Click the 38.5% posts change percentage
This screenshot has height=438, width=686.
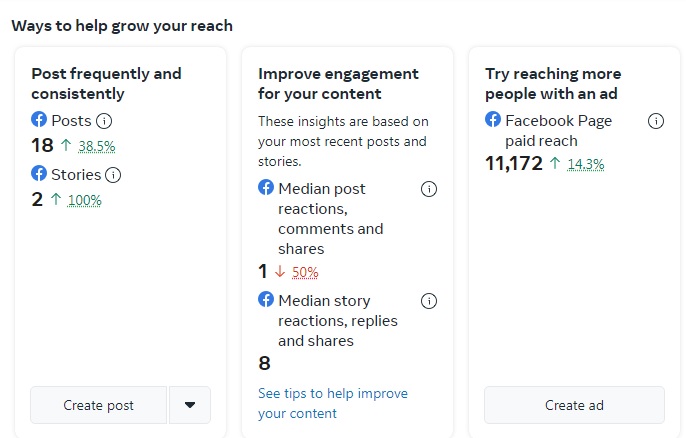coord(97,146)
